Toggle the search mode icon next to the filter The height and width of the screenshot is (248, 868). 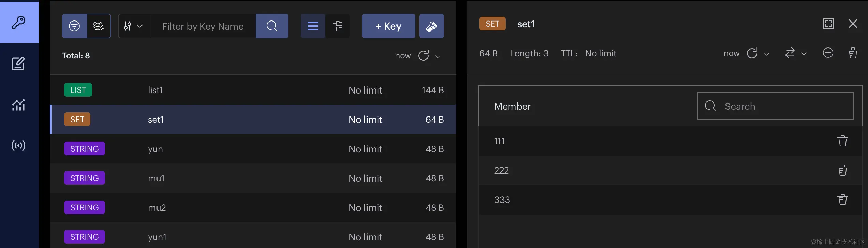click(99, 26)
